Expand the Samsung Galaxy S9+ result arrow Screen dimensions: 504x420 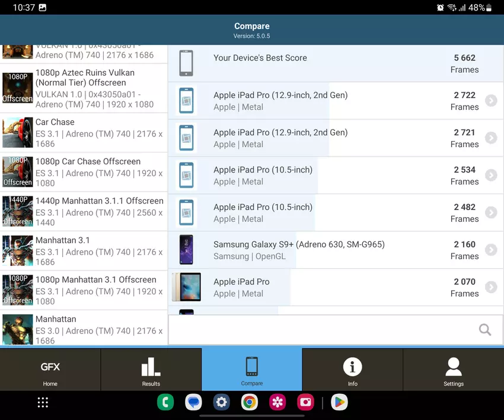(490, 250)
